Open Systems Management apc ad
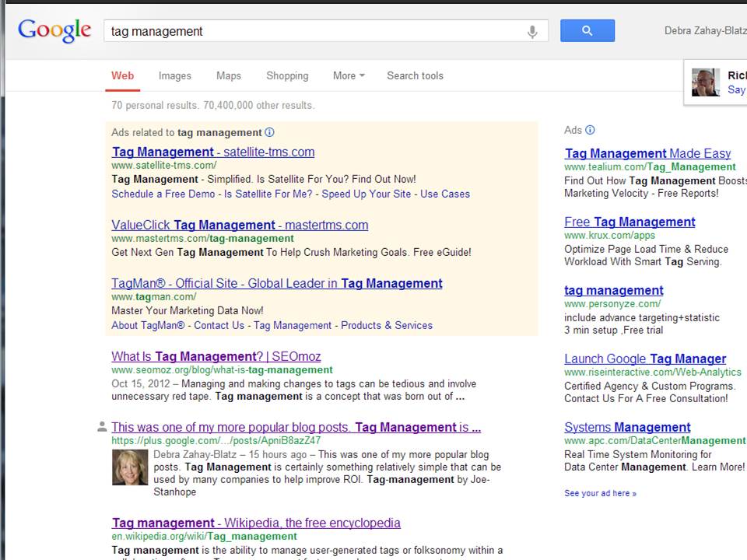The image size is (747, 560). (x=627, y=427)
